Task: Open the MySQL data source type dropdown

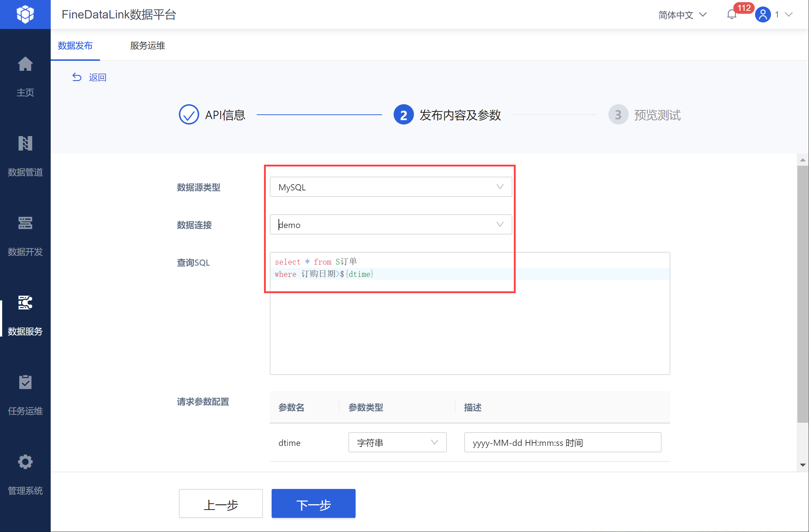Action: click(391, 187)
